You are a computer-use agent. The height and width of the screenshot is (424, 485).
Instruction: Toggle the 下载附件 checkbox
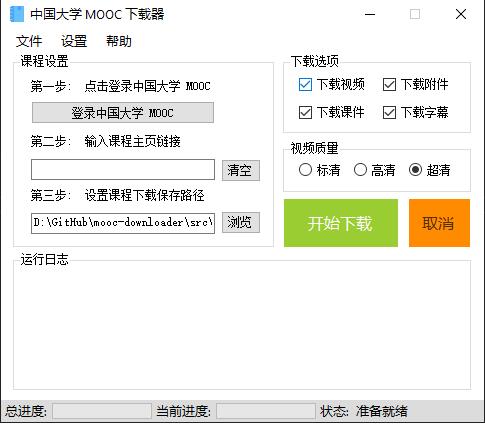[x=389, y=85]
